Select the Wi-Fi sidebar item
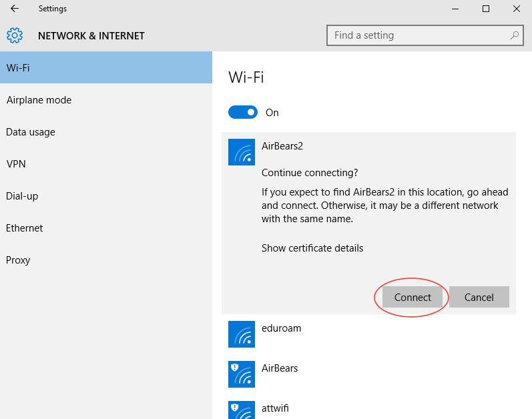The height and width of the screenshot is (419, 532). 106,67
